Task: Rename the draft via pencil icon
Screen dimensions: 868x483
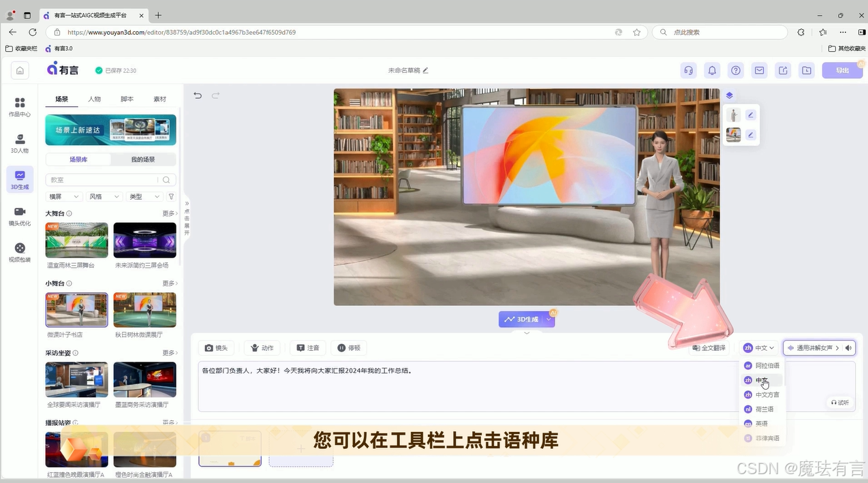Action: (x=426, y=70)
